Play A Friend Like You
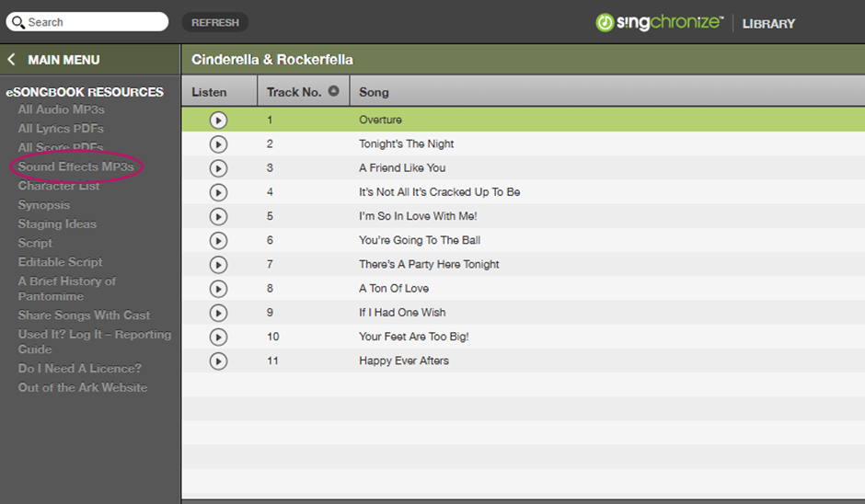Viewport: 865px width, 504px height. point(218,168)
